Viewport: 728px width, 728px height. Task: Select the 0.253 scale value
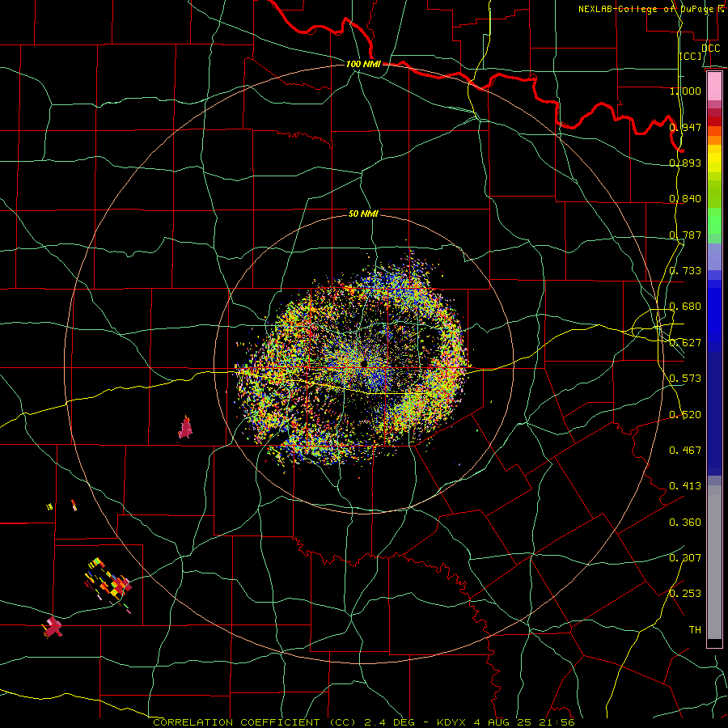click(x=685, y=594)
